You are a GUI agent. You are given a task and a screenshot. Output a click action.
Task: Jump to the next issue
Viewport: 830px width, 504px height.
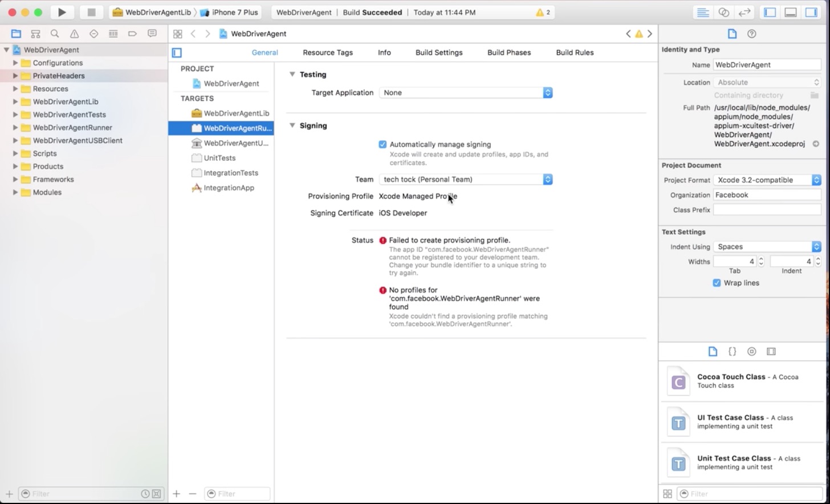click(650, 34)
